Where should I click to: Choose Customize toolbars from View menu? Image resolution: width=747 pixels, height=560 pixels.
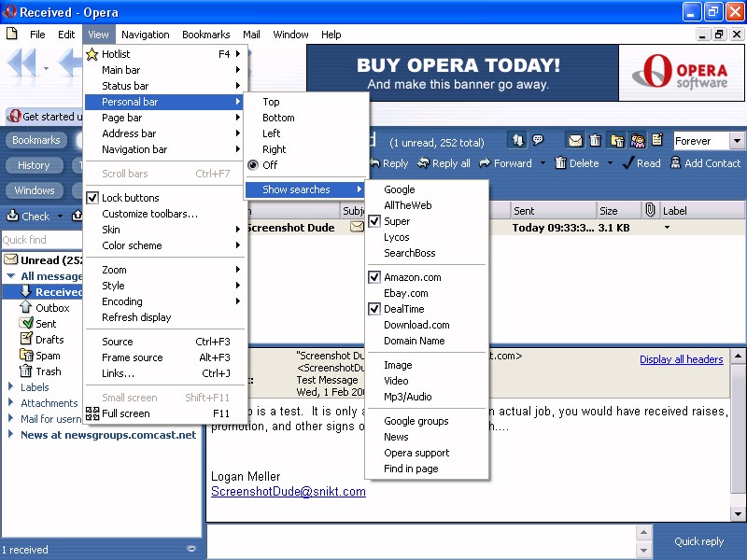click(149, 214)
